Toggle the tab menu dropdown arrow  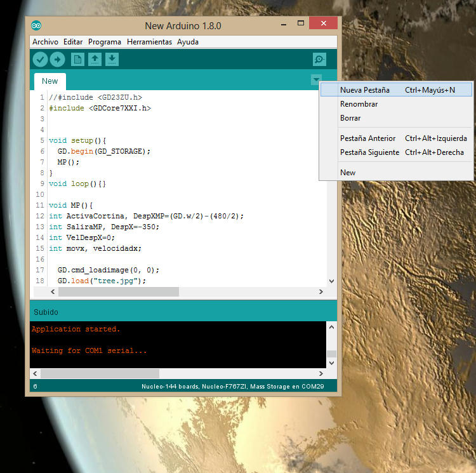click(316, 80)
